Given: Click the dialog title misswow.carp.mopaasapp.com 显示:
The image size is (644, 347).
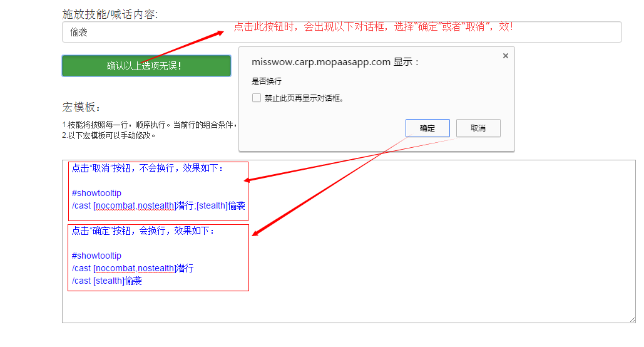Looking at the screenshot, I should coord(335,62).
